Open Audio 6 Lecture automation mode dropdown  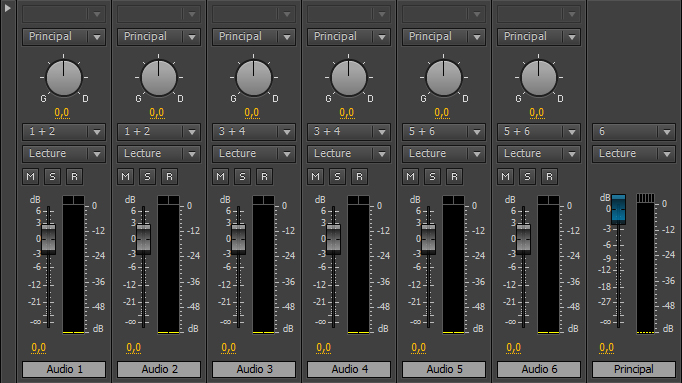(x=539, y=154)
